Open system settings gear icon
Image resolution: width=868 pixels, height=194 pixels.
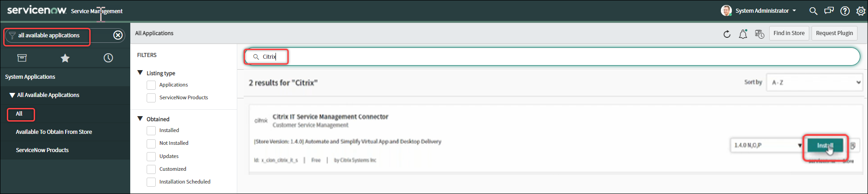coord(861,11)
